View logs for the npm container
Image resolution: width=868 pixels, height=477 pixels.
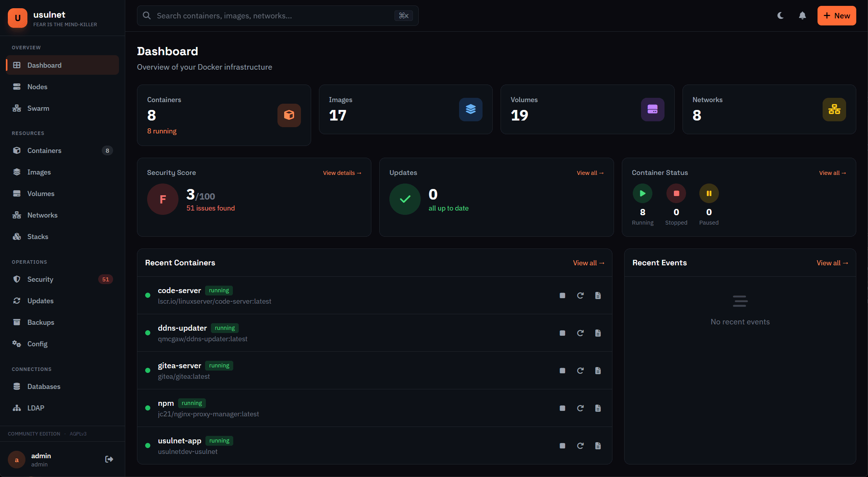(x=598, y=408)
